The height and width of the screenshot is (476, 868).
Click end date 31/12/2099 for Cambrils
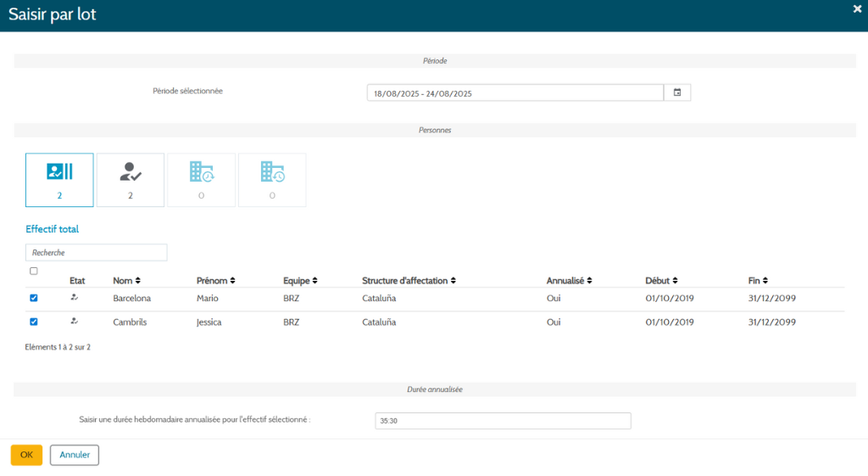(x=771, y=322)
